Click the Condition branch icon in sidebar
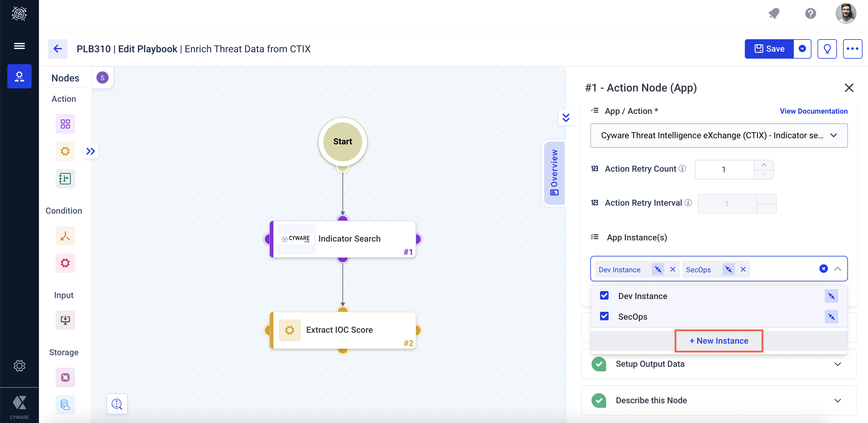The width and height of the screenshot is (868, 423). [x=65, y=236]
